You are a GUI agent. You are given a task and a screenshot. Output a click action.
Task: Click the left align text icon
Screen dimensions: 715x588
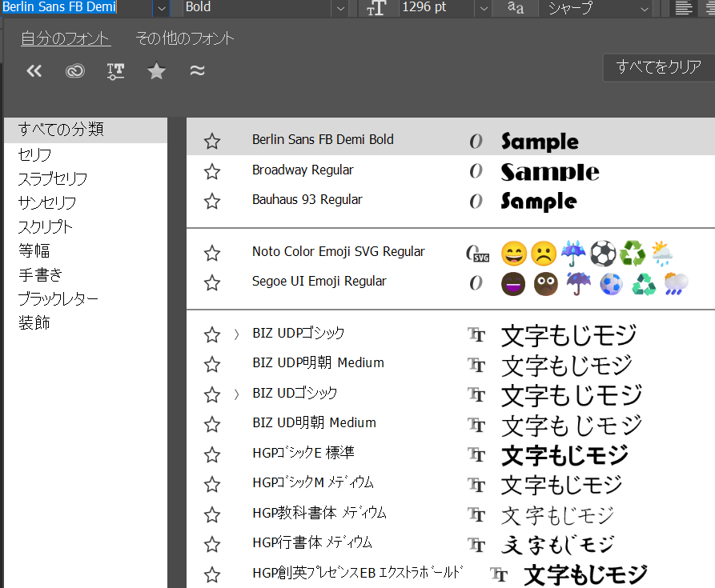[x=682, y=8]
